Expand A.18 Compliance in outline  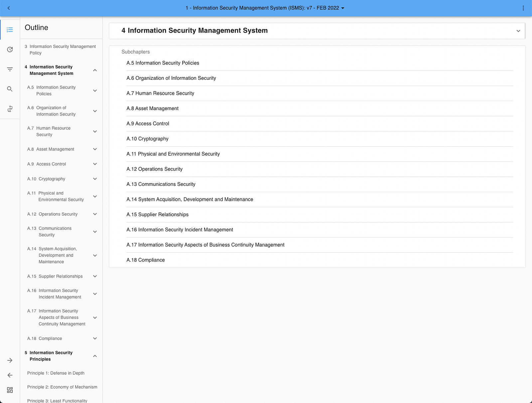coord(95,338)
